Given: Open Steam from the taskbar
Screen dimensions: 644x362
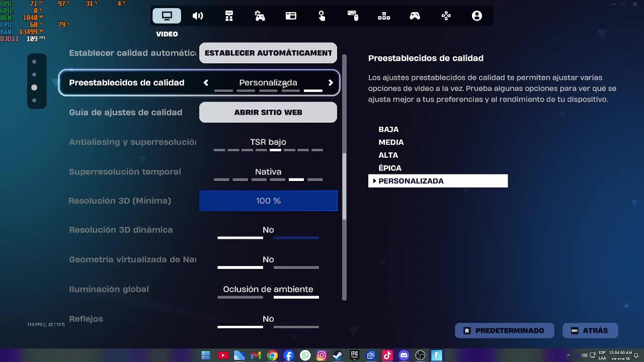Looking at the screenshot, I should tap(338, 355).
